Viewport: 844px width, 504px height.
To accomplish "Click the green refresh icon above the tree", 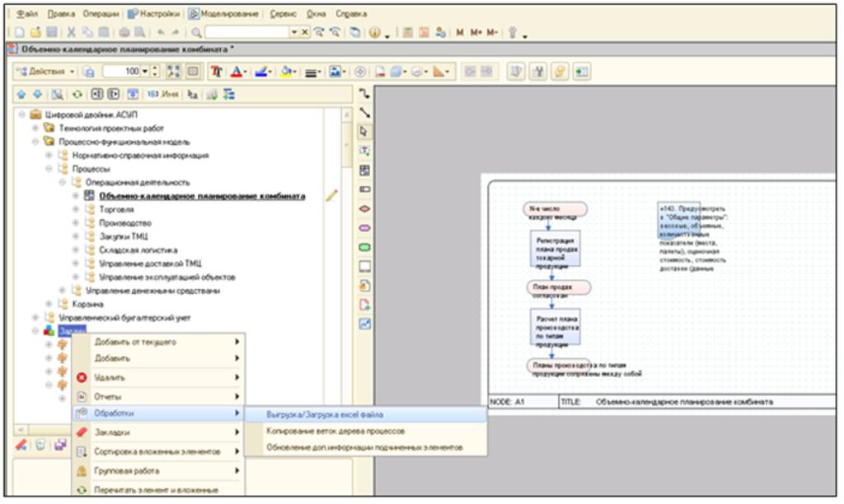I will pos(77,96).
